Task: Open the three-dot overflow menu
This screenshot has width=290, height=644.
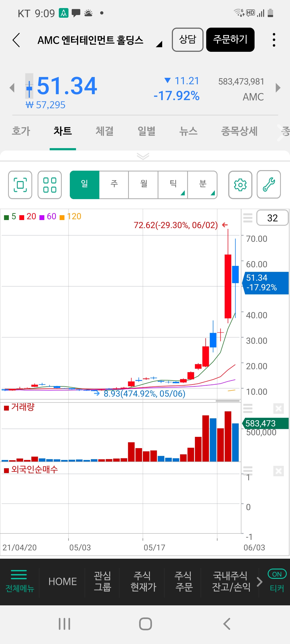Action: click(x=274, y=40)
